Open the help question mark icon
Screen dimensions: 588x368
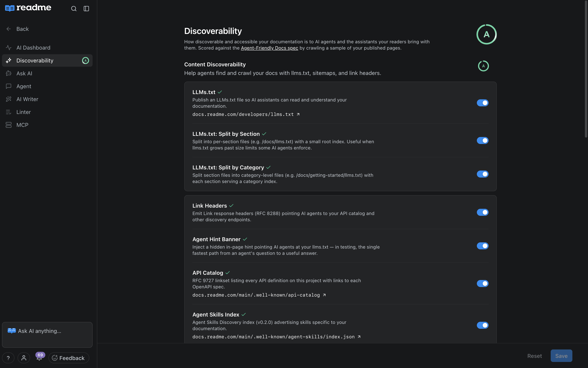(x=8, y=358)
